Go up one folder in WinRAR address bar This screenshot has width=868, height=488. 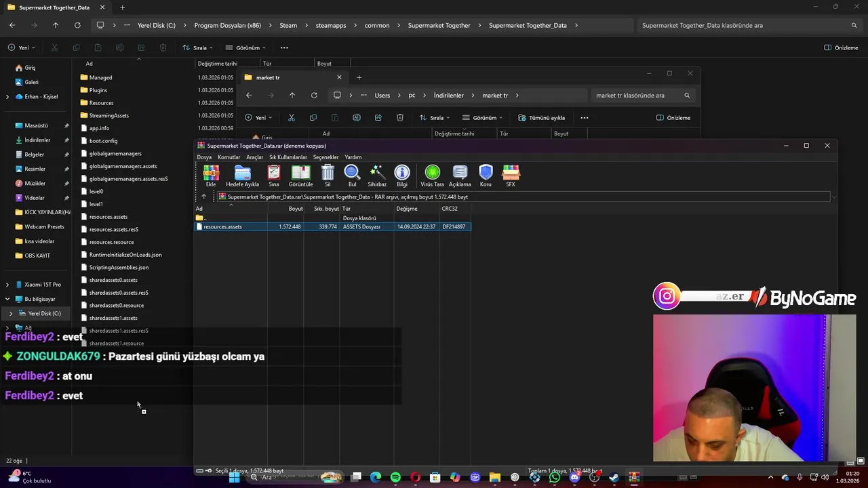(203, 197)
